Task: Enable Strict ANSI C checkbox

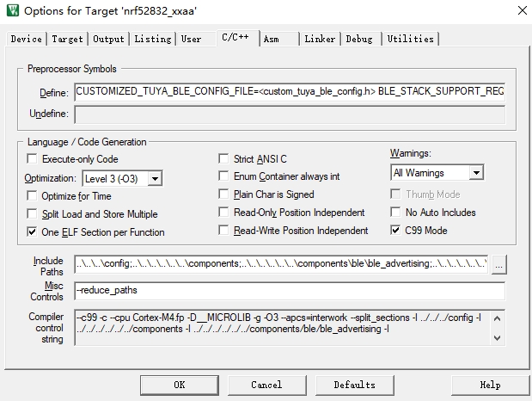Action: point(223,158)
